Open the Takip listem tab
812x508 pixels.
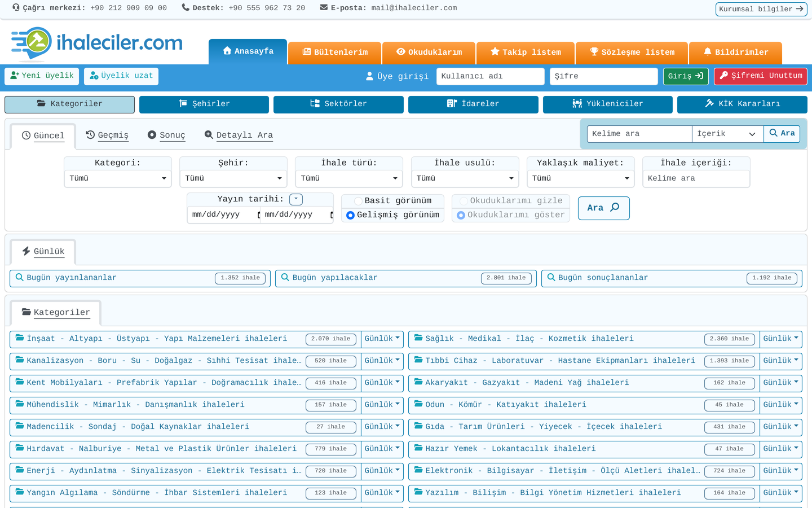point(526,52)
